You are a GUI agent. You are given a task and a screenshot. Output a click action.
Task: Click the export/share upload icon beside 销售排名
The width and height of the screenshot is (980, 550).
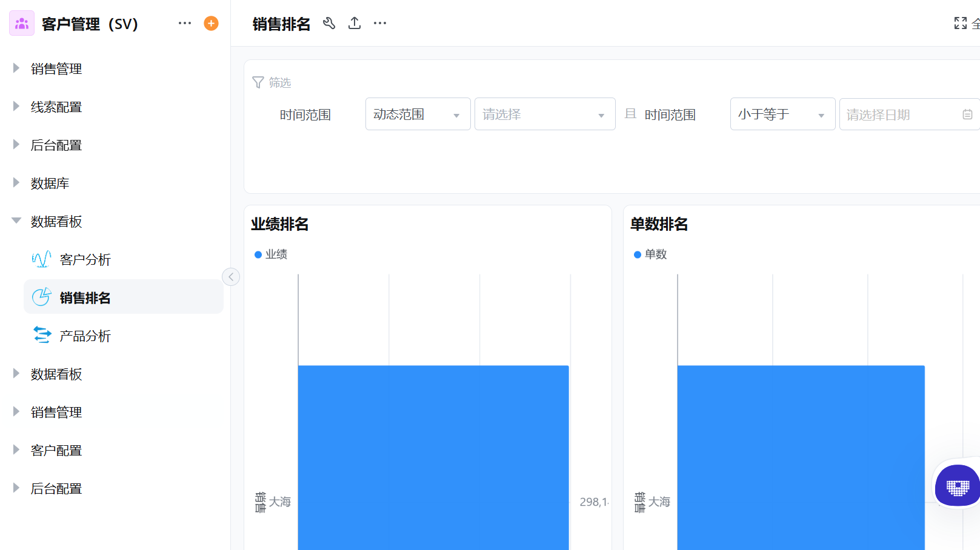354,23
